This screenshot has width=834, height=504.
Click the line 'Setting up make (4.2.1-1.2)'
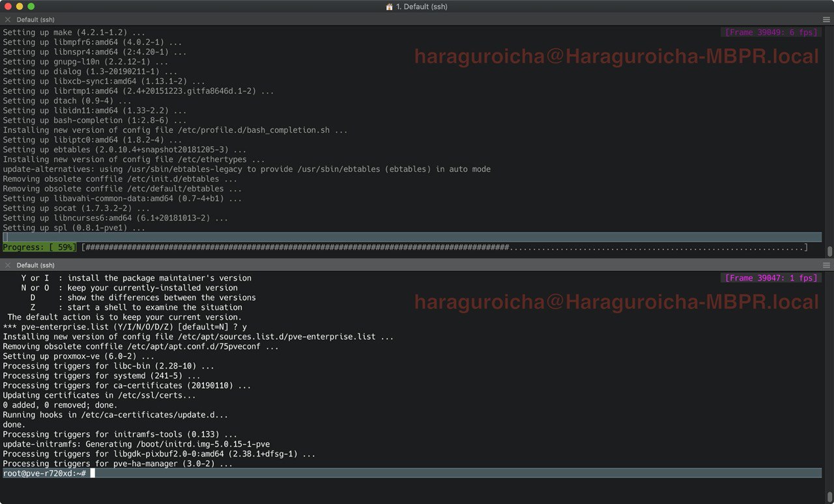pyautogui.click(x=74, y=32)
